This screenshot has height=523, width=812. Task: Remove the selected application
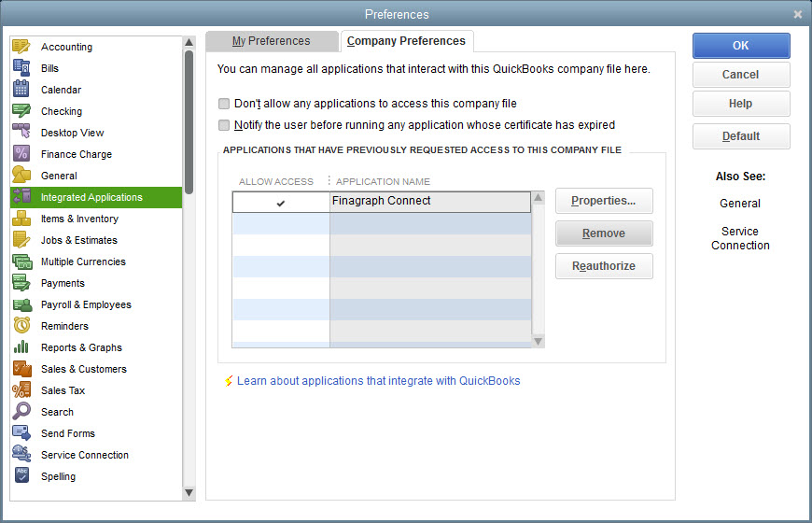[604, 233]
